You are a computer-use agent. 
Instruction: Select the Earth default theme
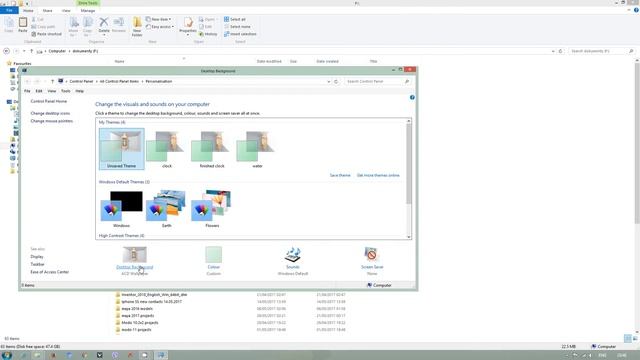(x=167, y=209)
